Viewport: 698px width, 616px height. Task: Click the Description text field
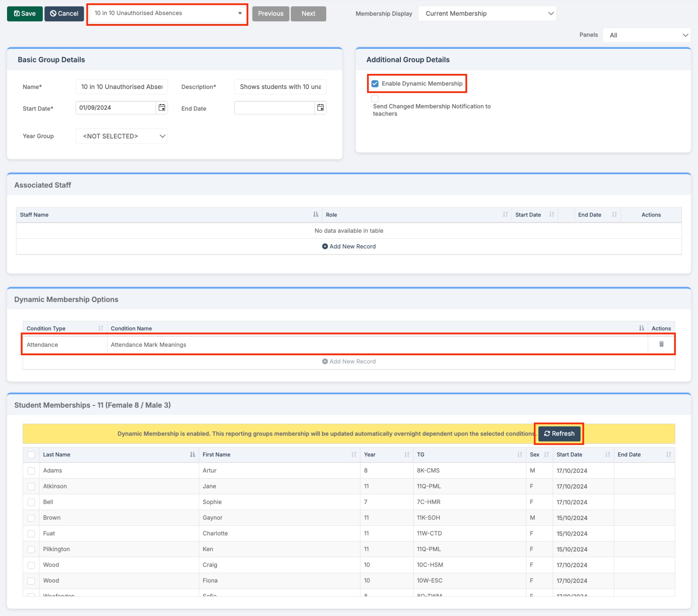[x=280, y=87]
